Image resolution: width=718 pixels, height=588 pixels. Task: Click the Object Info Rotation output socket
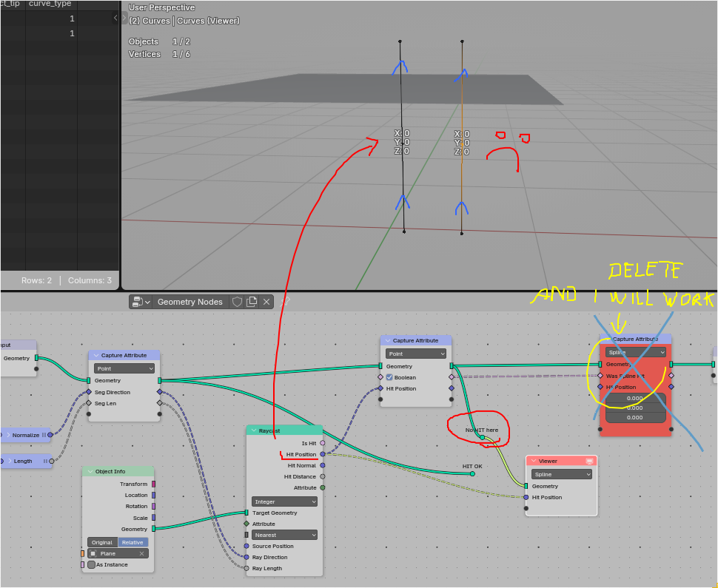tap(153, 506)
